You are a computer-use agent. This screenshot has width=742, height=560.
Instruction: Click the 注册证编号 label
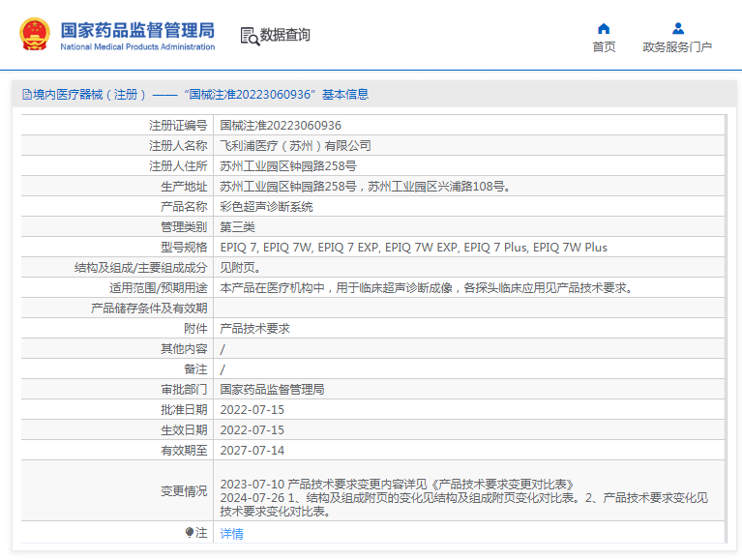coord(178,126)
